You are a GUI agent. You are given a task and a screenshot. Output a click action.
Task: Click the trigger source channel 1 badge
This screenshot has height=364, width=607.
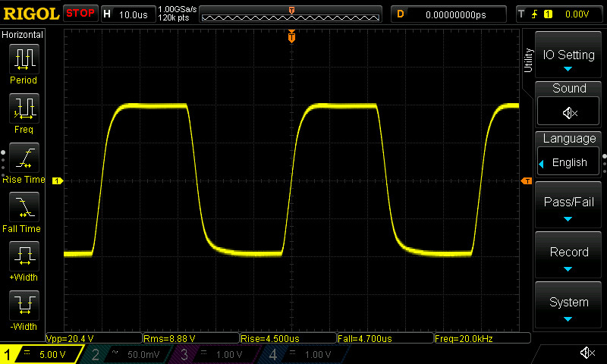coord(548,14)
